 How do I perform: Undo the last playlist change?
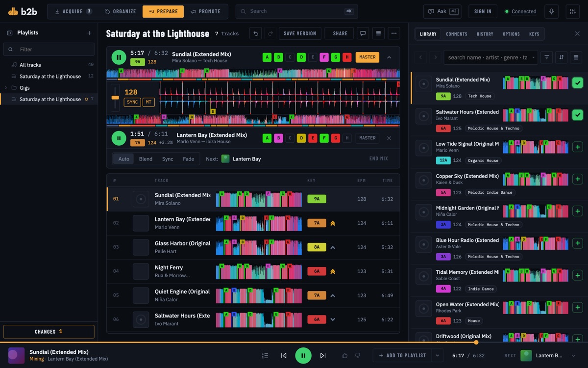pos(256,33)
